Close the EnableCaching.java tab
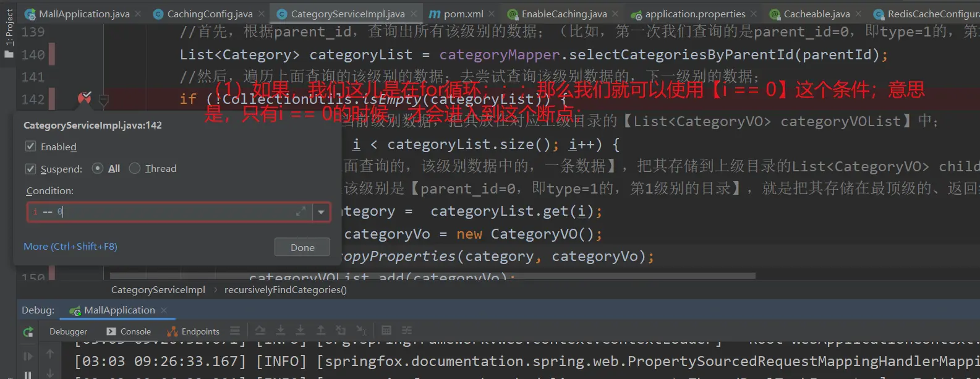This screenshot has height=379, width=980. point(615,14)
